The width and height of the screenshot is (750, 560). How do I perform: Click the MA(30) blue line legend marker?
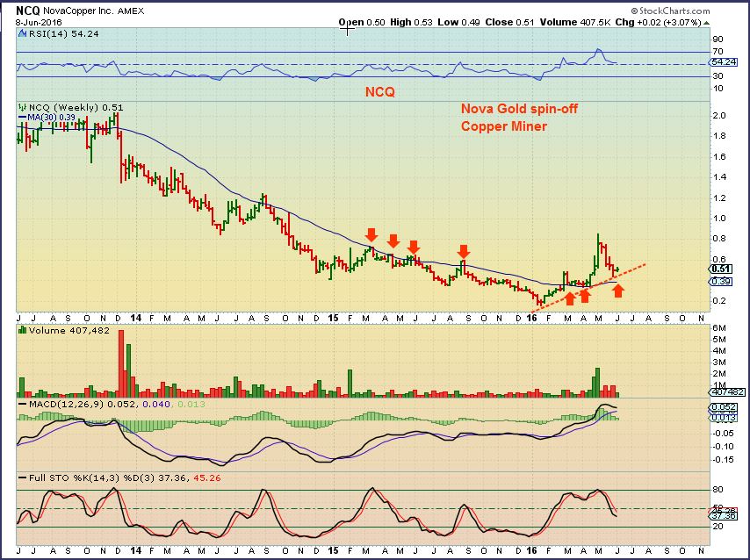[22, 117]
